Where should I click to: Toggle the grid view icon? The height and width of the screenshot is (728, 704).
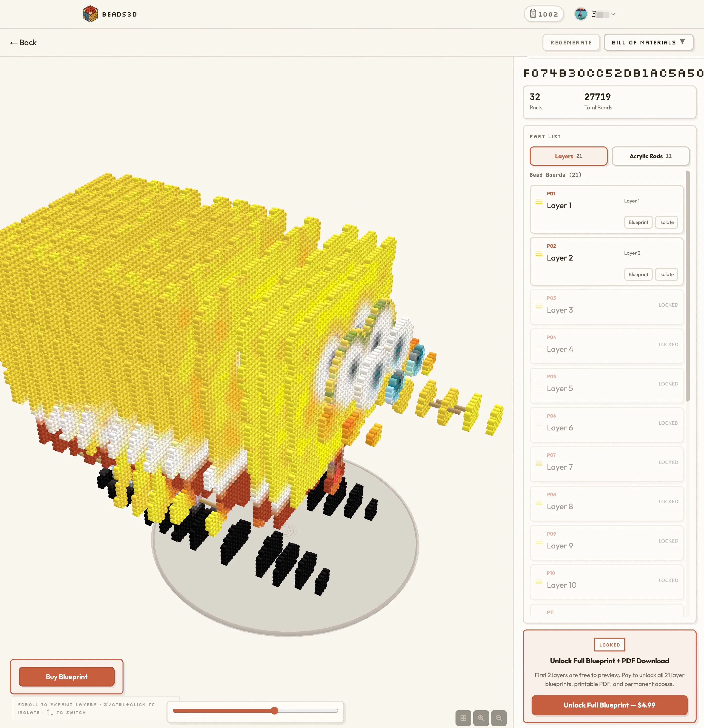coord(463,718)
